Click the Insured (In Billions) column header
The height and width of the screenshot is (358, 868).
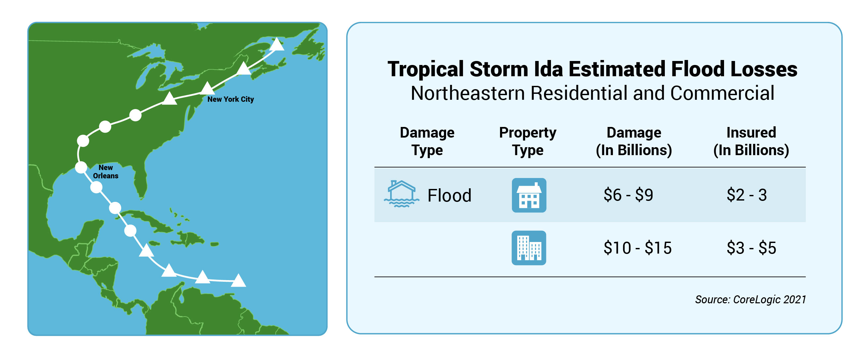click(x=751, y=141)
